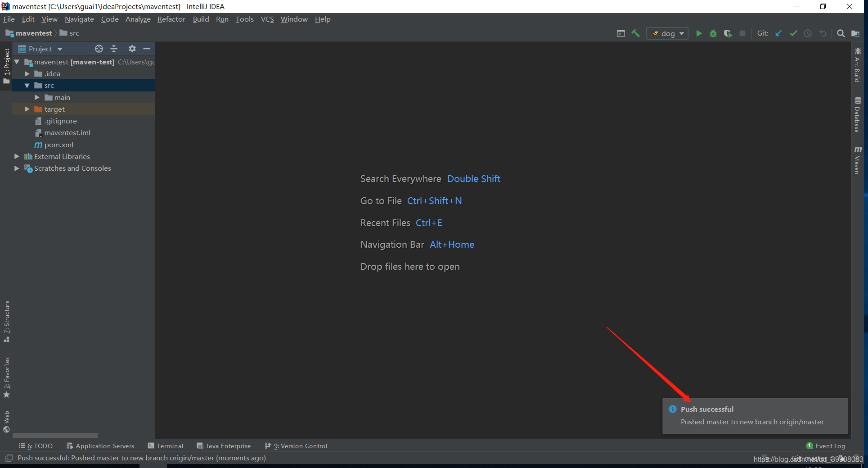Toggle tool window buttons in status bar
Viewport: 868px width, 468px height.
(x=9, y=458)
